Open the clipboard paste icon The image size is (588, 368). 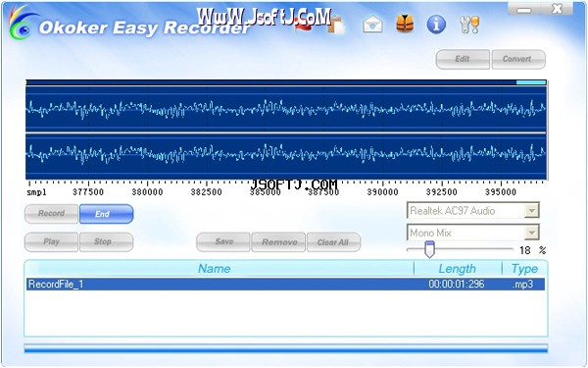337,26
